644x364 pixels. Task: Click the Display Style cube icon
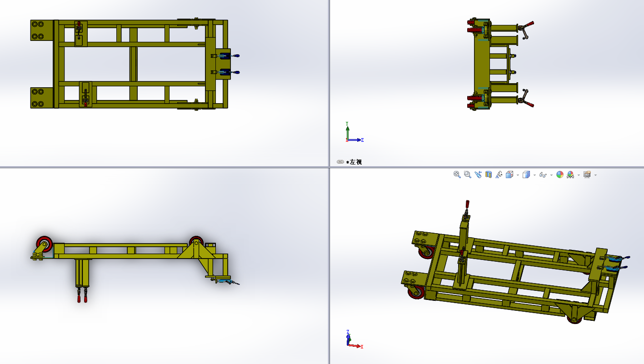(x=526, y=175)
